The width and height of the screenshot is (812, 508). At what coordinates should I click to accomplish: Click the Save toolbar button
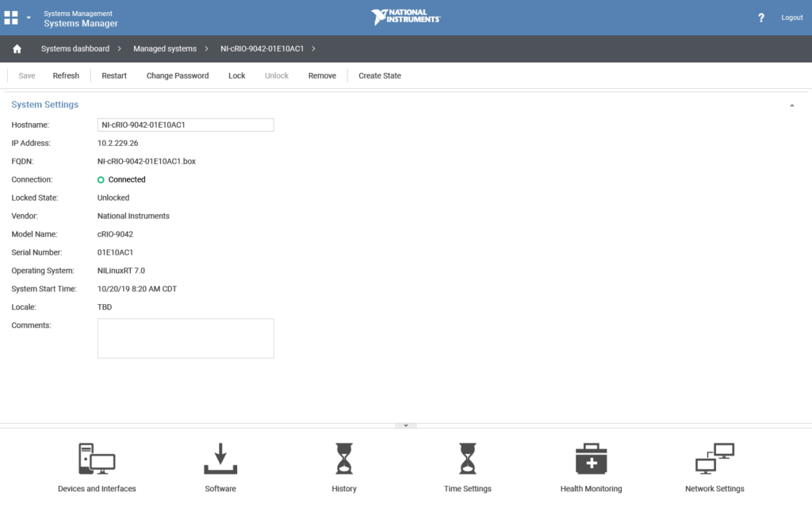27,75
